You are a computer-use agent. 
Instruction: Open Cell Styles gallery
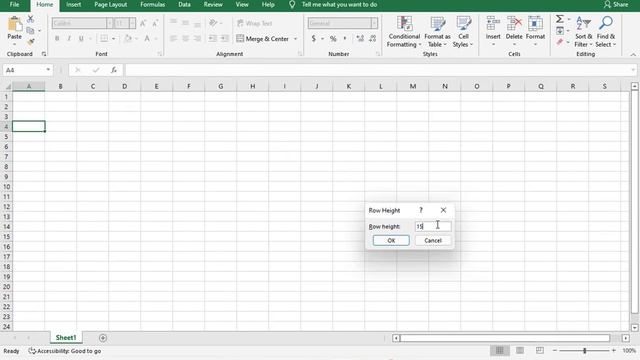point(463,32)
